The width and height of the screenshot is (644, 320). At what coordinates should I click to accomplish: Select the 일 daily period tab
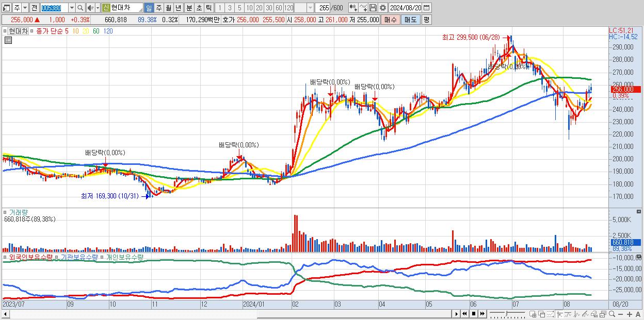[149, 8]
